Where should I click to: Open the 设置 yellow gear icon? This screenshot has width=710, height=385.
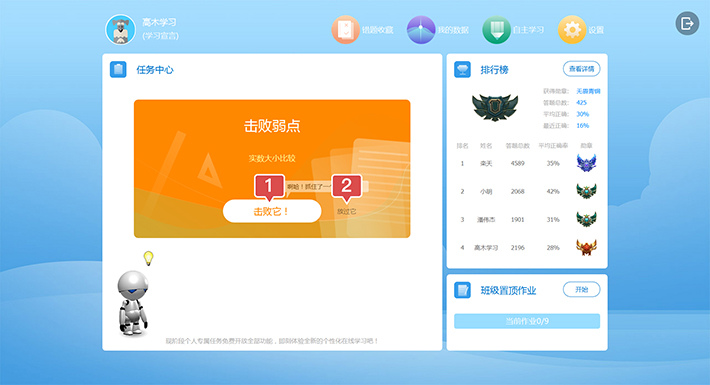[x=572, y=30]
